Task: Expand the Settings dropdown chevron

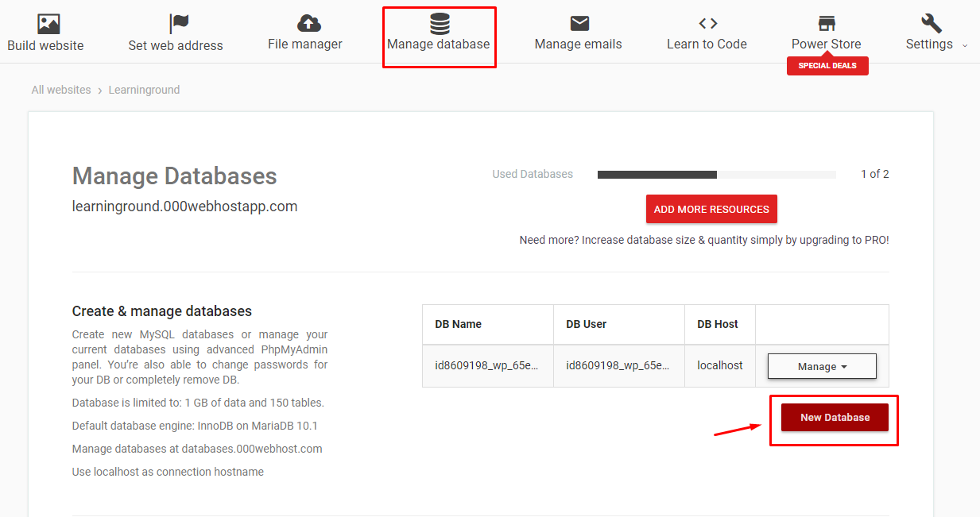Action: click(965, 45)
